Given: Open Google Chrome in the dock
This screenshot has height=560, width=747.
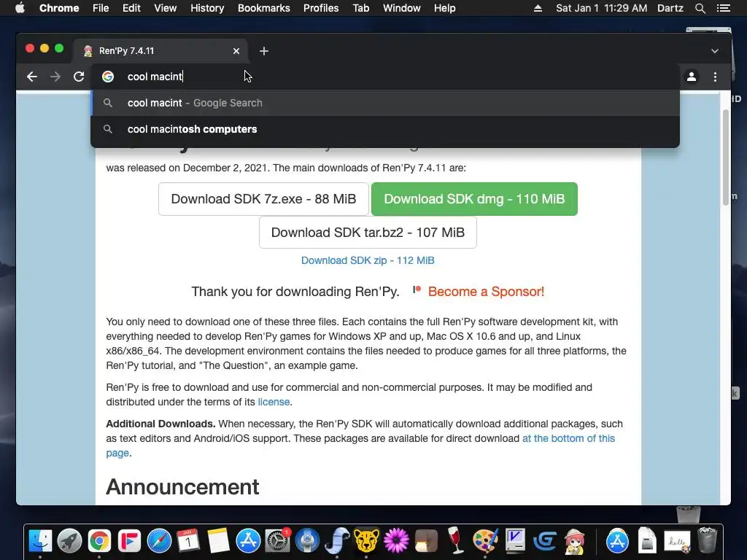Looking at the screenshot, I should click(x=99, y=541).
